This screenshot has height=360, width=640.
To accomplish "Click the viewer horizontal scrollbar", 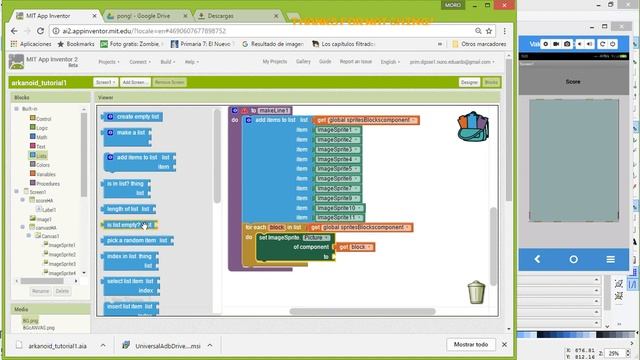I will tap(362, 311).
